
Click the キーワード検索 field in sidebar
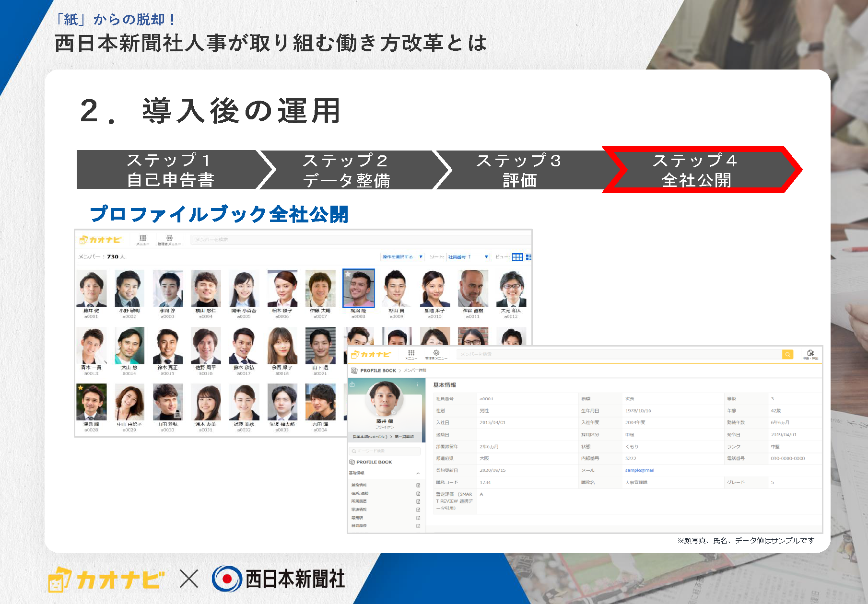(385, 451)
